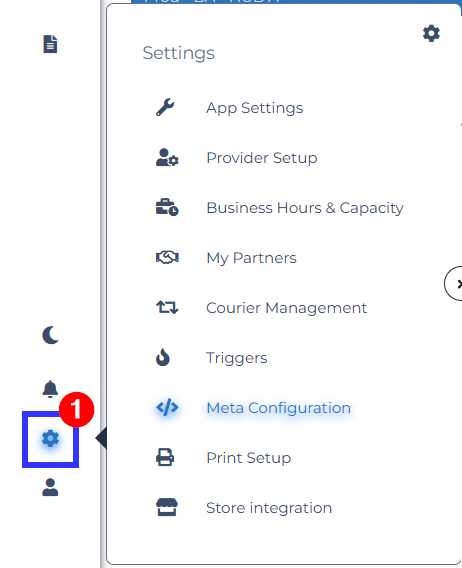Screen dimensions: 462x568
Task: Click the document icon in the sidebar
Action: click(50, 44)
